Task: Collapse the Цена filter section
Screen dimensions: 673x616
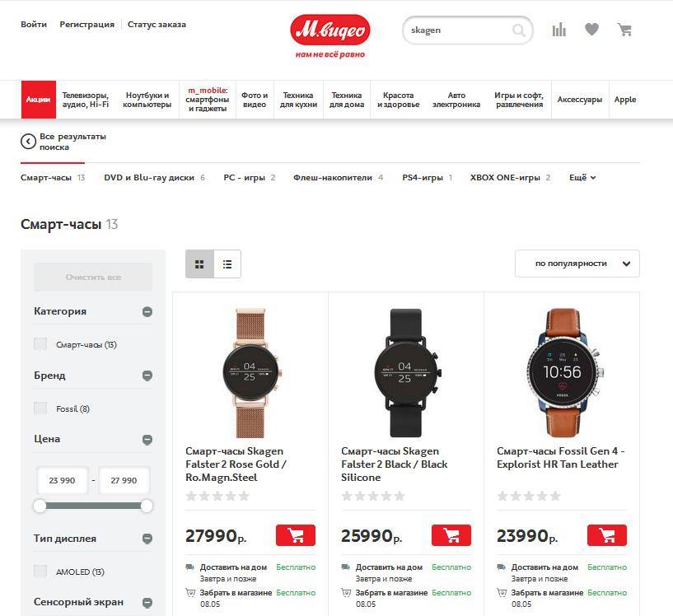Action: 147,439
